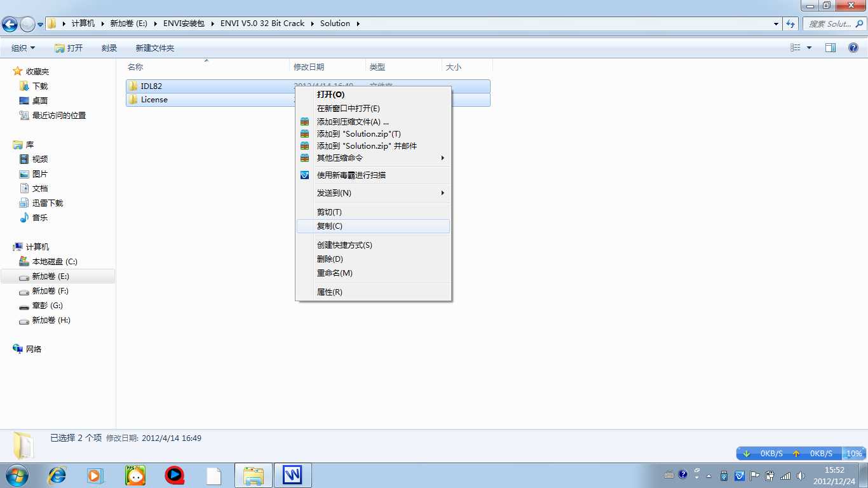Expand the arrow after the 计算机 breadcrumb
This screenshot has height=488, width=868.
coord(102,24)
